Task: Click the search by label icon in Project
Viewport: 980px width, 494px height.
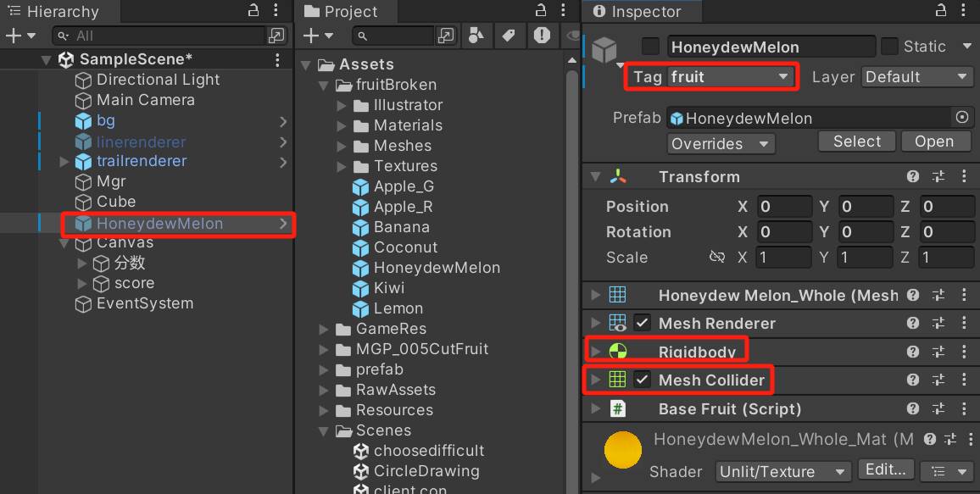Action: (508, 36)
